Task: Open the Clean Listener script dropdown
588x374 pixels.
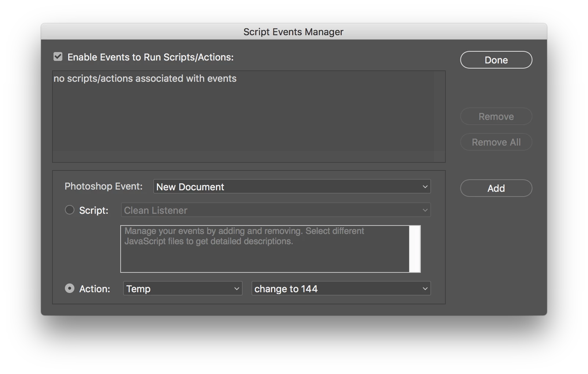Action: coord(276,210)
